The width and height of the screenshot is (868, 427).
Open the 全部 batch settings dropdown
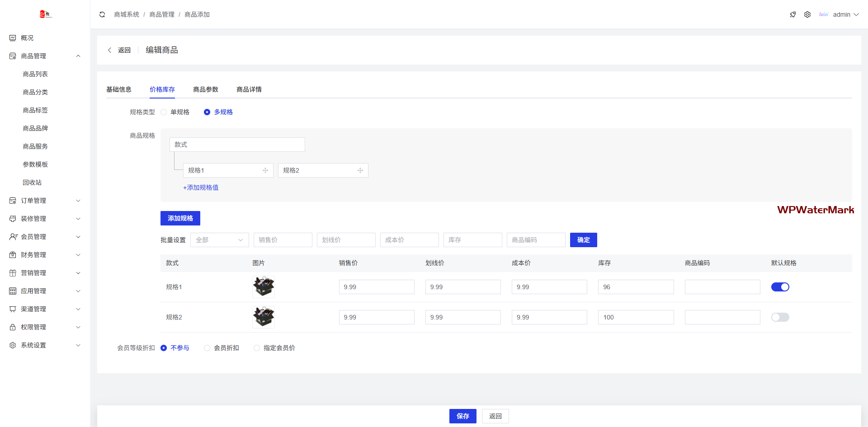219,240
